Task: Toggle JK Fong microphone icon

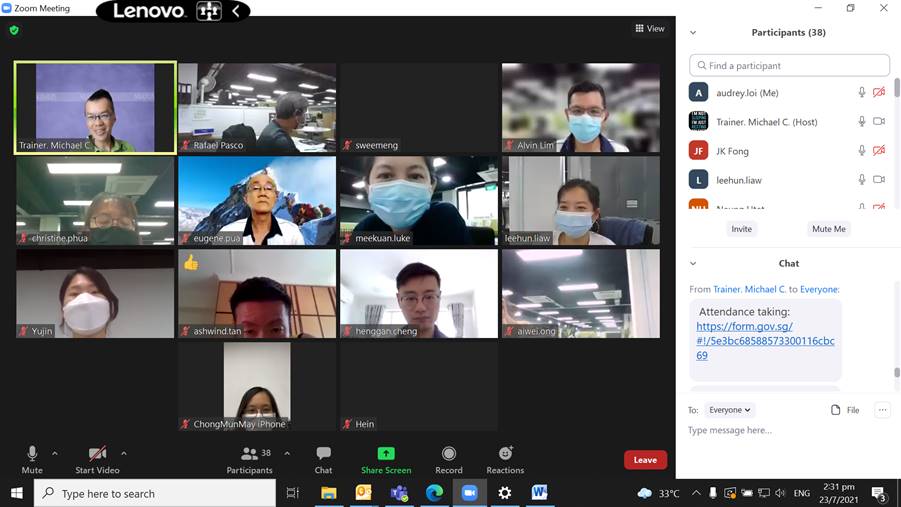Action: [861, 151]
